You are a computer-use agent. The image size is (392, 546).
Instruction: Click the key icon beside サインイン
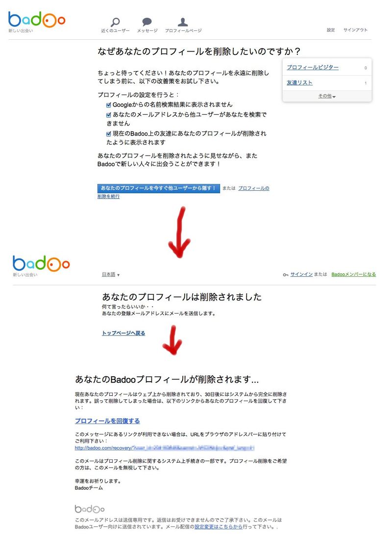click(x=286, y=275)
